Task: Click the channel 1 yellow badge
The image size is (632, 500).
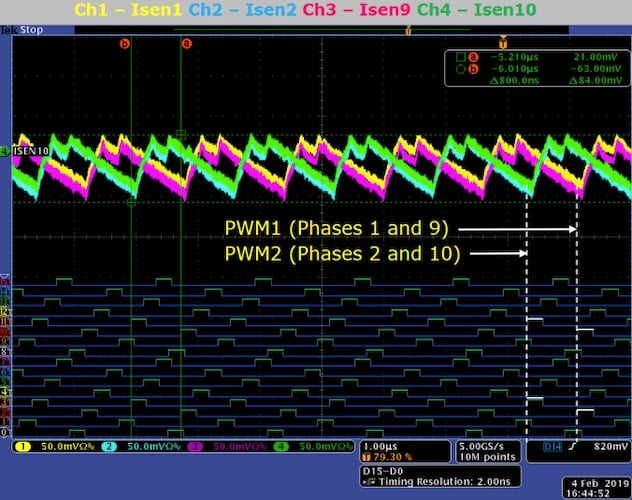Action: pos(23,446)
